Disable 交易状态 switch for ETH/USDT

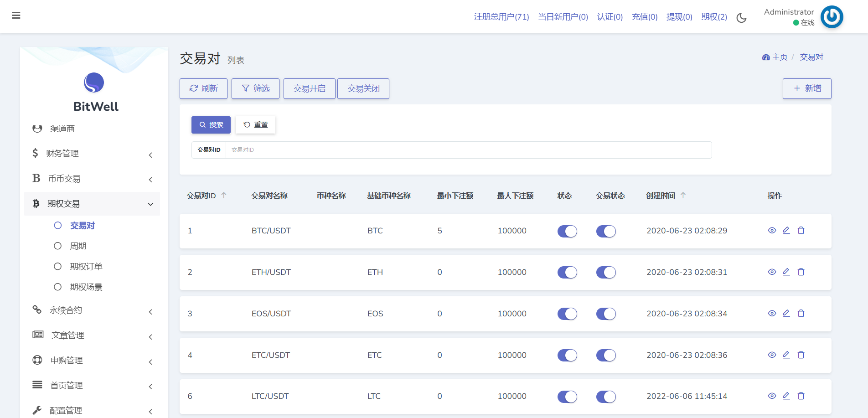tap(606, 273)
